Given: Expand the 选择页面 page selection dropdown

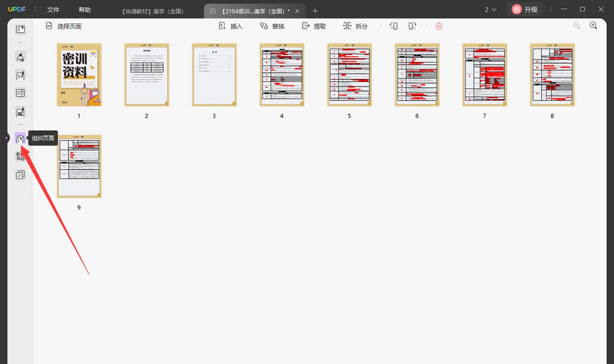Looking at the screenshot, I should click(x=63, y=26).
